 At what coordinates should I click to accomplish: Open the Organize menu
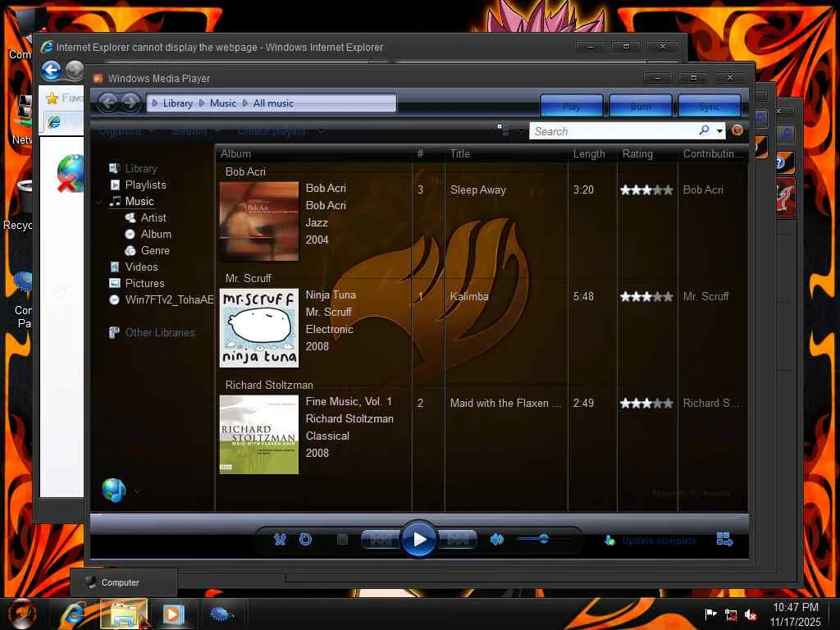(x=125, y=131)
